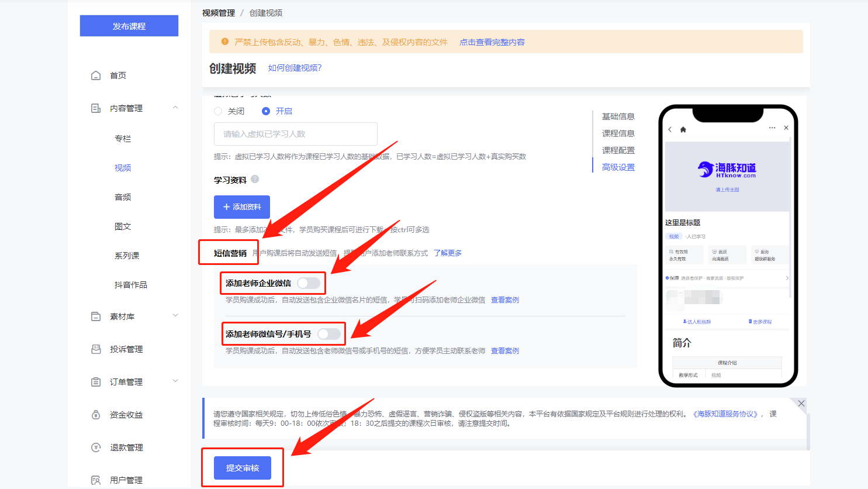
Task: Close the blue notice with X icon
Action: pos(801,404)
